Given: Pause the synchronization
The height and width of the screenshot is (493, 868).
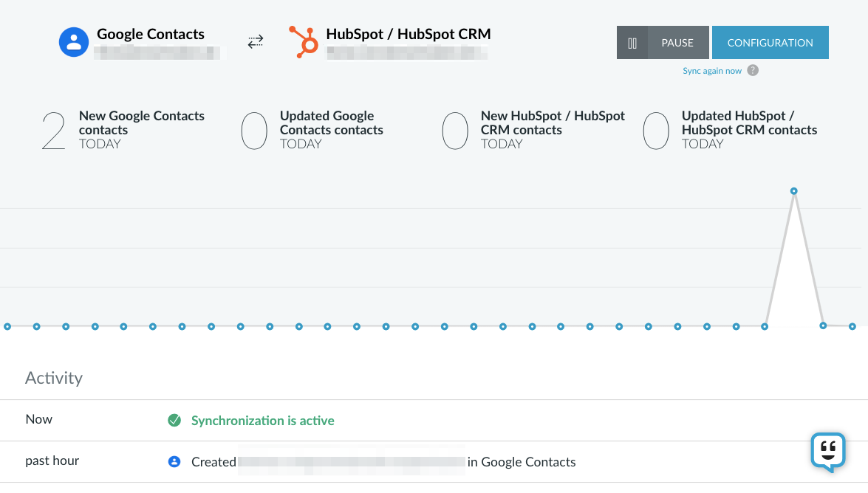Looking at the screenshot, I should coord(663,43).
